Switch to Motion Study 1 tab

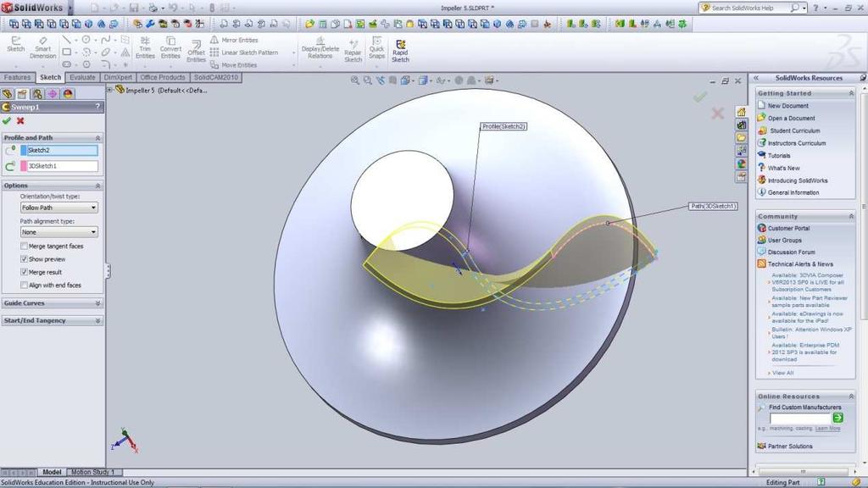[92, 472]
